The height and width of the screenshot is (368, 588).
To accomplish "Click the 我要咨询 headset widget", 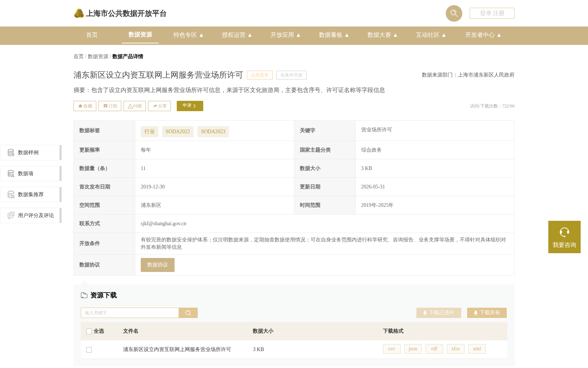I will (564, 237).
